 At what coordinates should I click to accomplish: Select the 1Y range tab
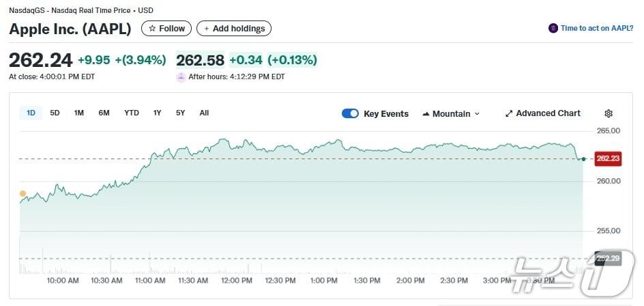157,113
